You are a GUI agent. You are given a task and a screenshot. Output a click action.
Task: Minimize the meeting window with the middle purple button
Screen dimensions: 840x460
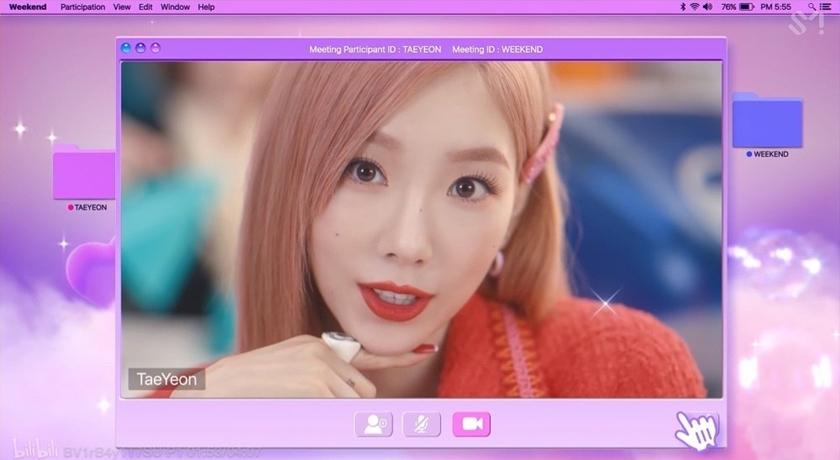[x=140, y=48]
